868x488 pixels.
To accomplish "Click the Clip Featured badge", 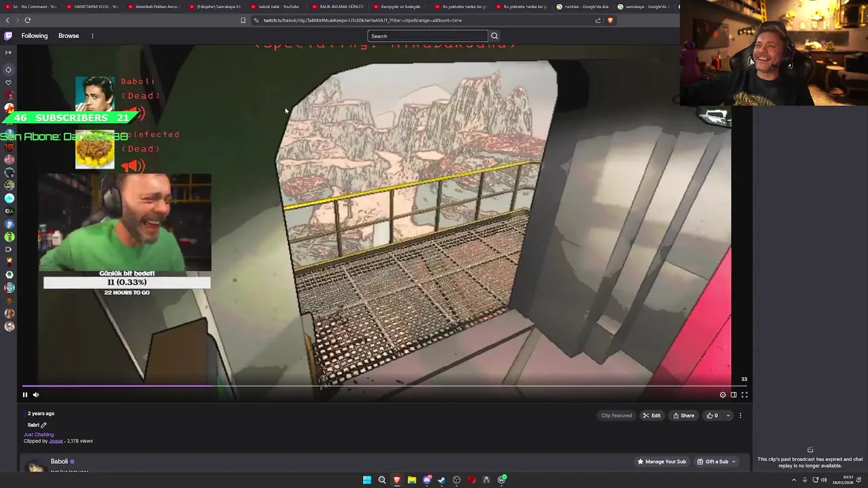I will coord(616,415).
